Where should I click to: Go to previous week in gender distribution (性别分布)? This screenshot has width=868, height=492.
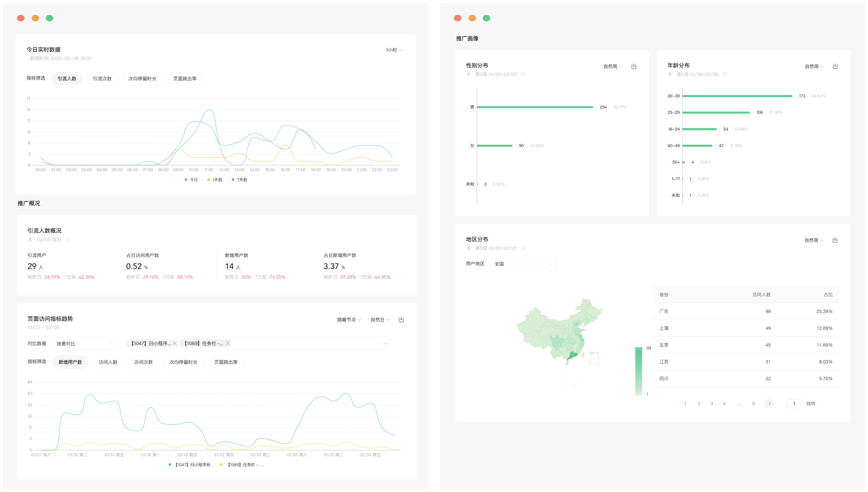469,74
